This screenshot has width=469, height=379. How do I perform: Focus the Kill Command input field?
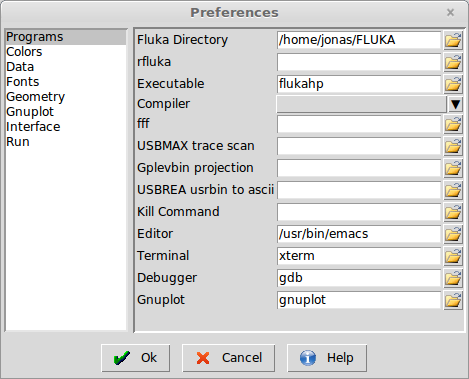pyautogui.click(x=359, y=212)
